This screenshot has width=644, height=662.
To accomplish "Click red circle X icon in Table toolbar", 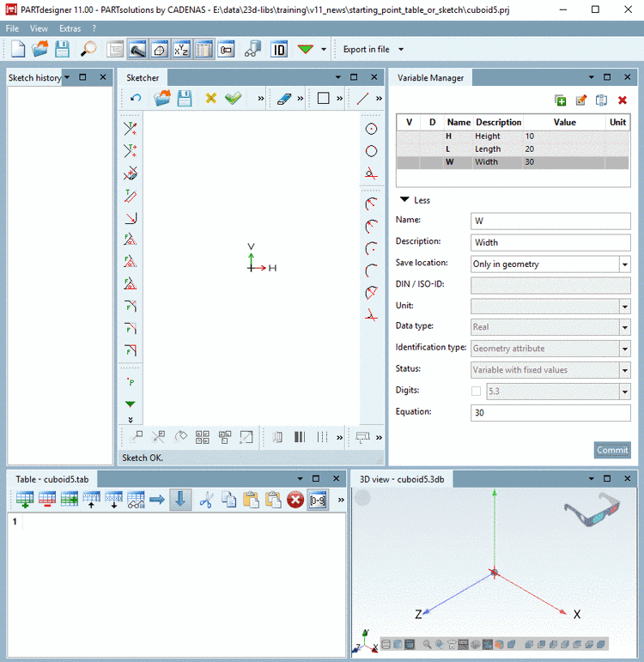I will (295, 500).
